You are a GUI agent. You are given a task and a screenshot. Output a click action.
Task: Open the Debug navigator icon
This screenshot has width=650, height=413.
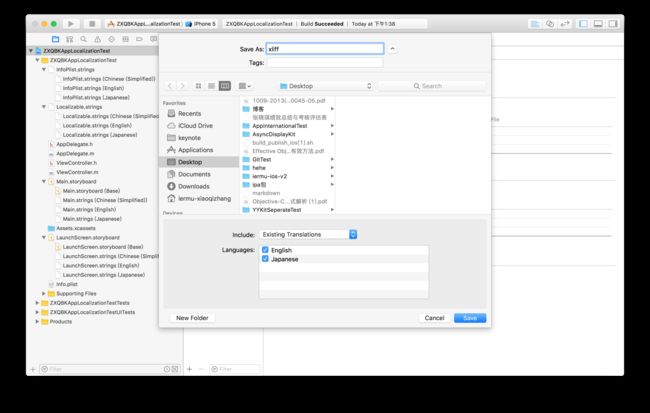125,39
